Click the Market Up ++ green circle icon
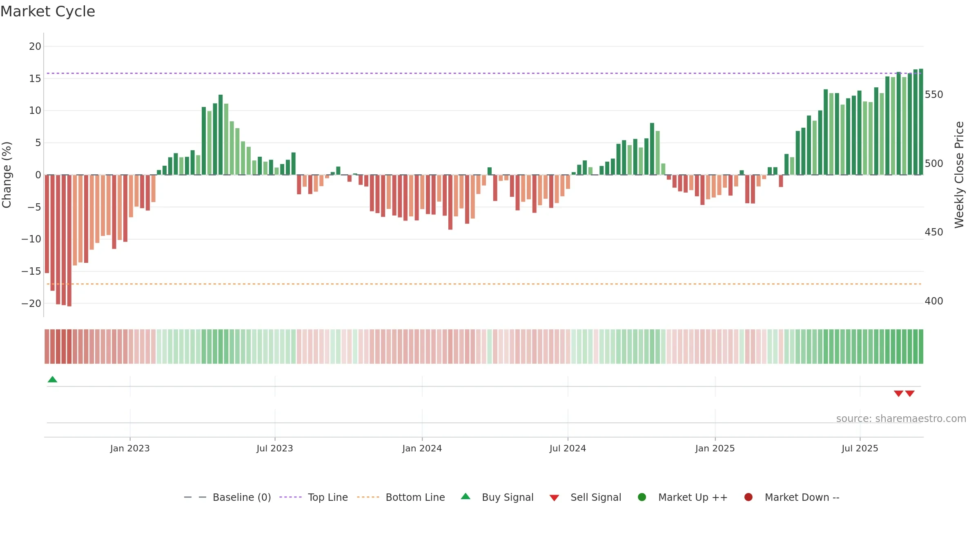The height and width of the screenshot is (551, 980). click(642, 497)
